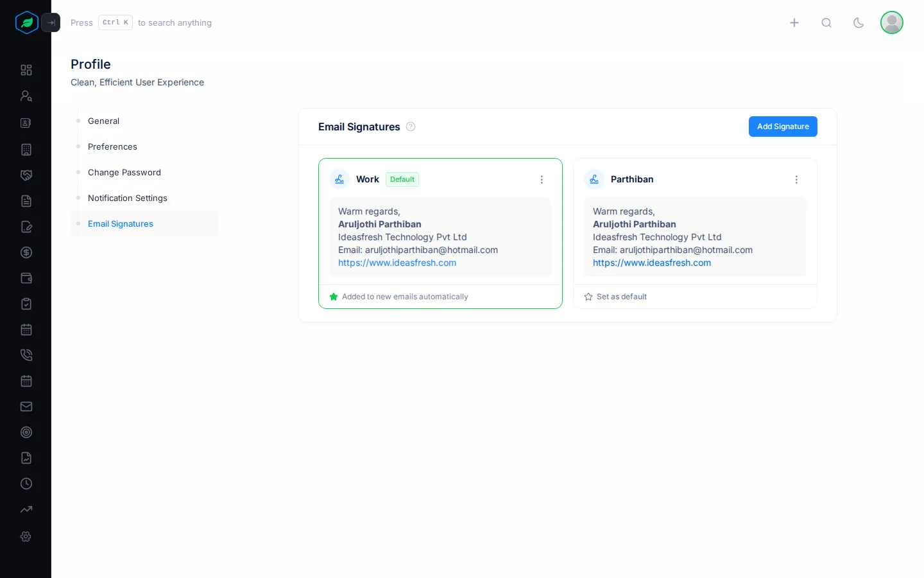Open the mail envelope sidebar icon

(26, 407)
